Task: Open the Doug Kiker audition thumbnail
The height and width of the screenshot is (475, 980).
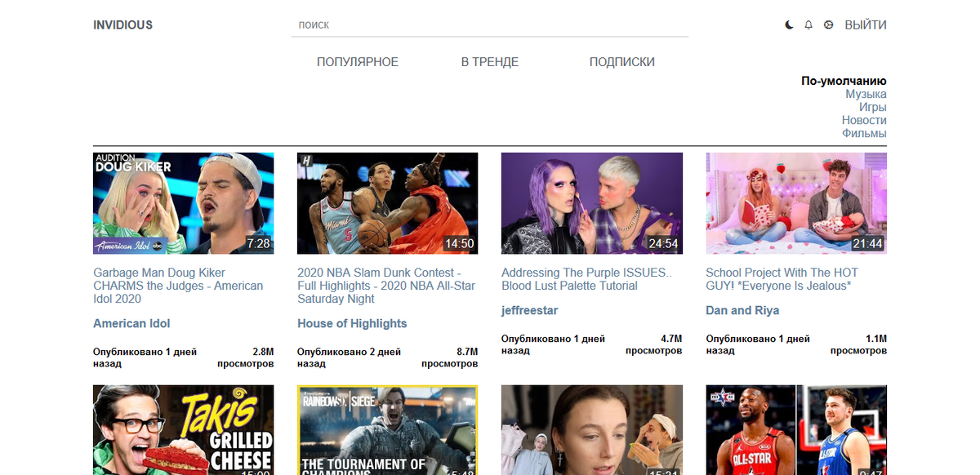Action: [x=184, y=203]
